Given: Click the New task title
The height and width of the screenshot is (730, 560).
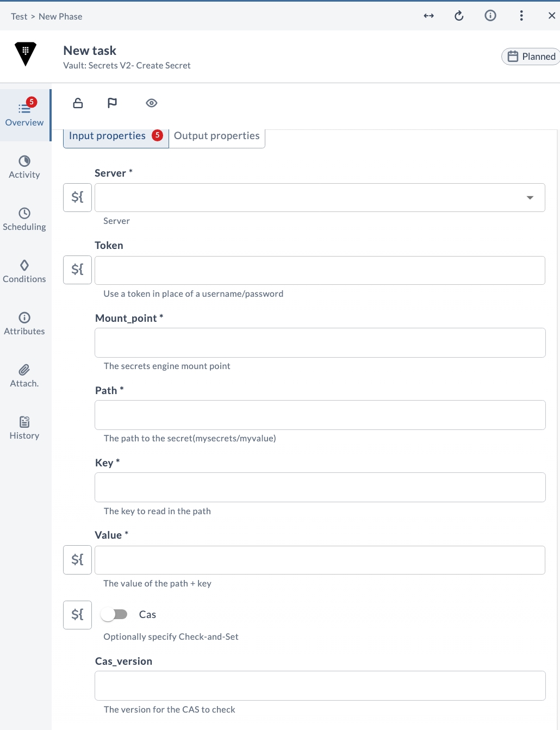Looking at the screenshot, I should pyautogui.click(x=90, y=51).
